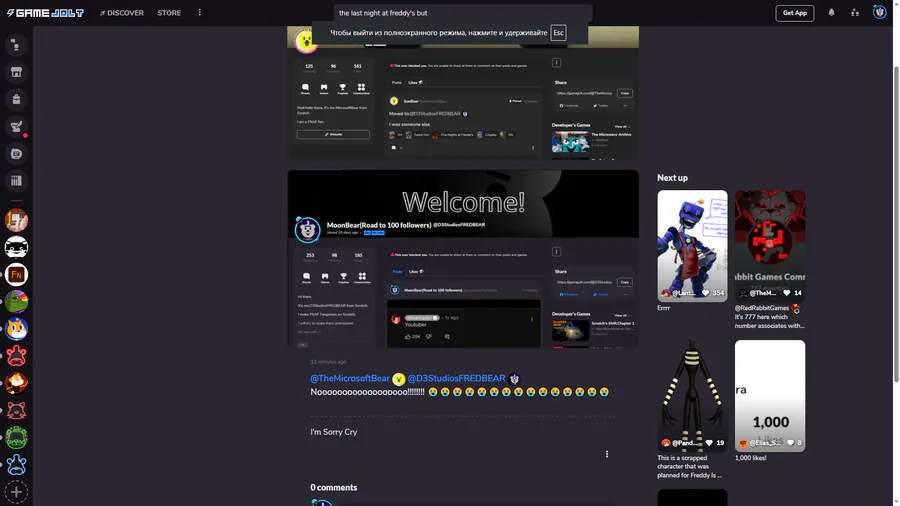Open the brown book community in sidebar
The height and width of the screenshot is (506, 900).
point(16,220)
